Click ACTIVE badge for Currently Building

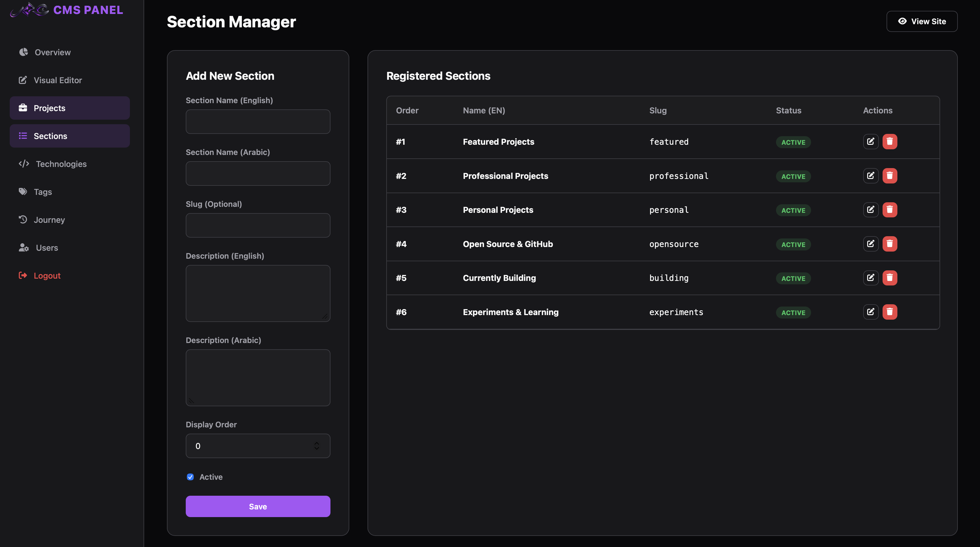pos(793,278)
